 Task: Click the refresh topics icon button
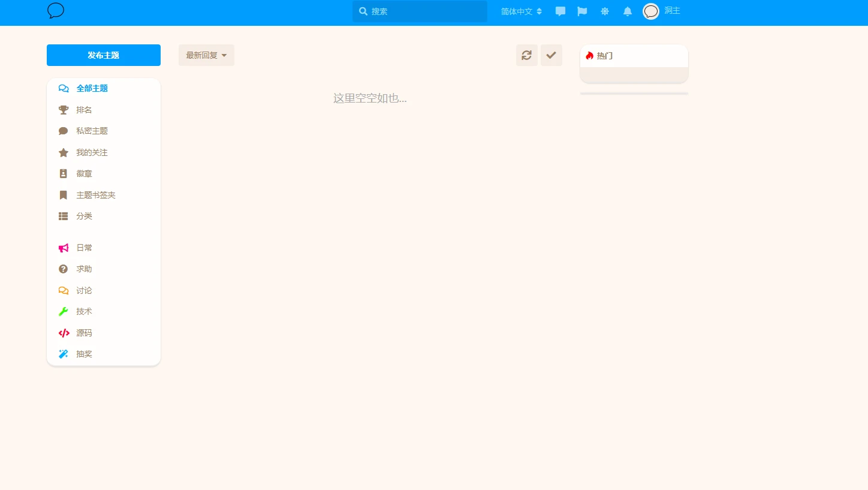[526, 55]
